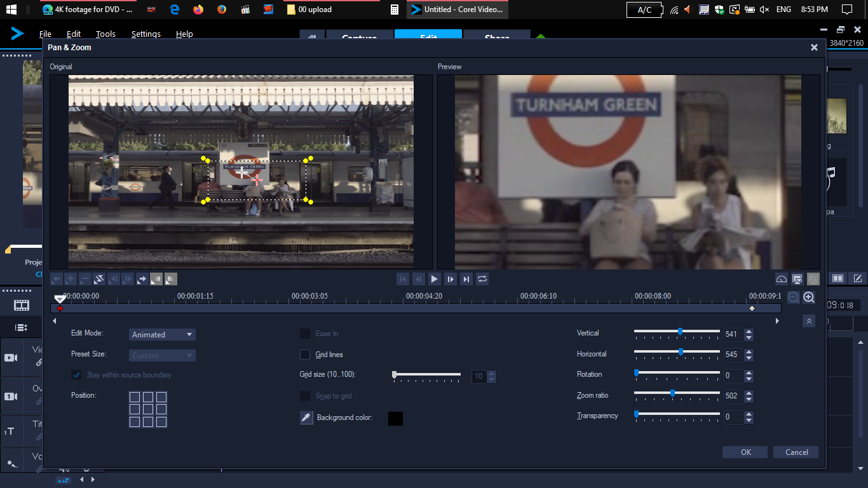The width and height of the screenshot is (868, 488).
Task: Click the Zoom ratio value field 502
Action: click(733, 396)
